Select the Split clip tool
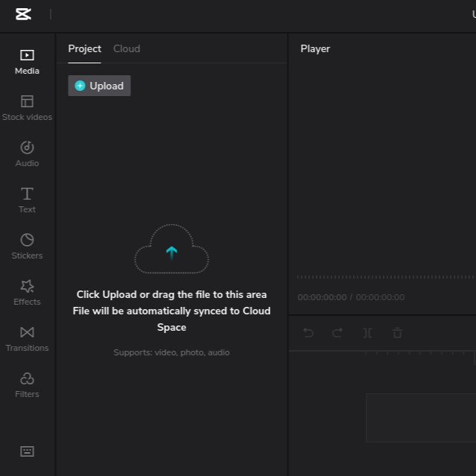The height and width of the screenshot is (476, 476). pyautogui.click(x=367, y=333)
